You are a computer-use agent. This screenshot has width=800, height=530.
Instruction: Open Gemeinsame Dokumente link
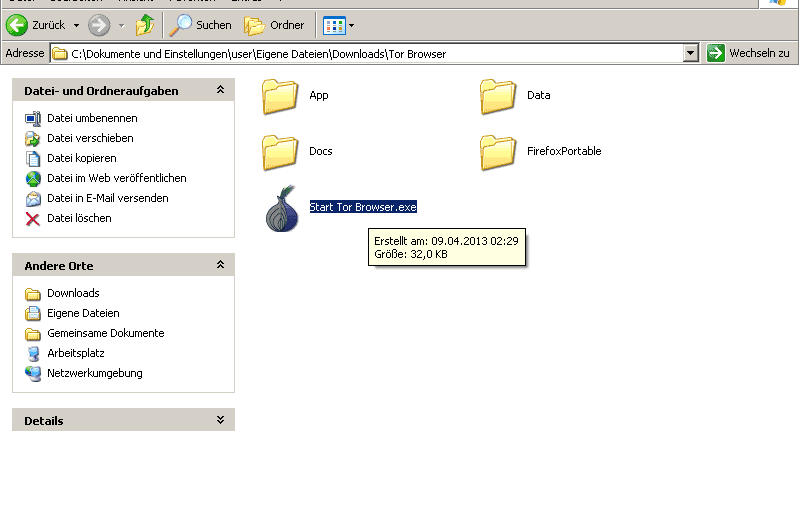click(x=106, y=333)
